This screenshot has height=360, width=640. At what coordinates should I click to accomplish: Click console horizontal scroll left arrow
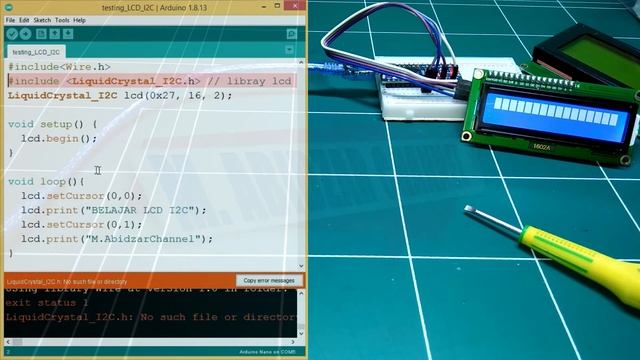(x=8, y=342)
